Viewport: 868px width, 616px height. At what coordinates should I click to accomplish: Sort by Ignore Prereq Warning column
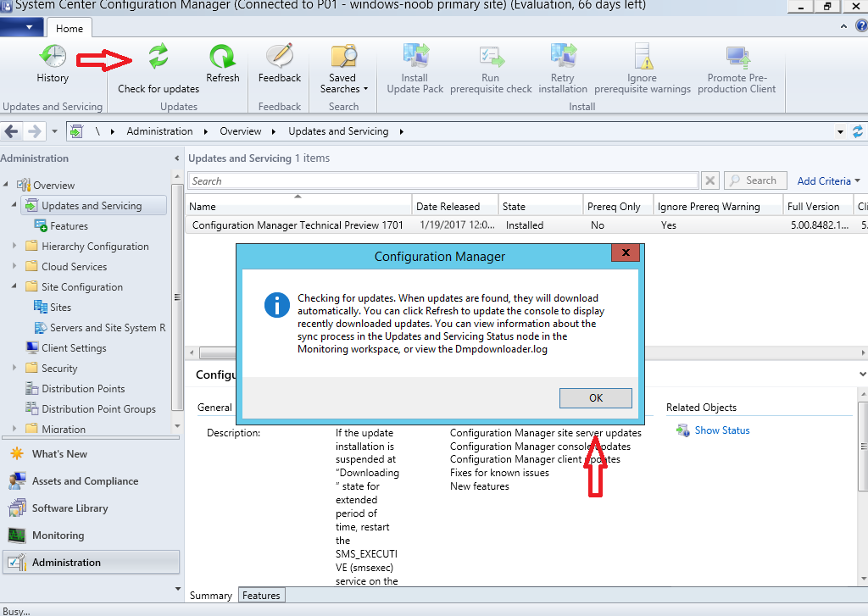coord(719,207)
